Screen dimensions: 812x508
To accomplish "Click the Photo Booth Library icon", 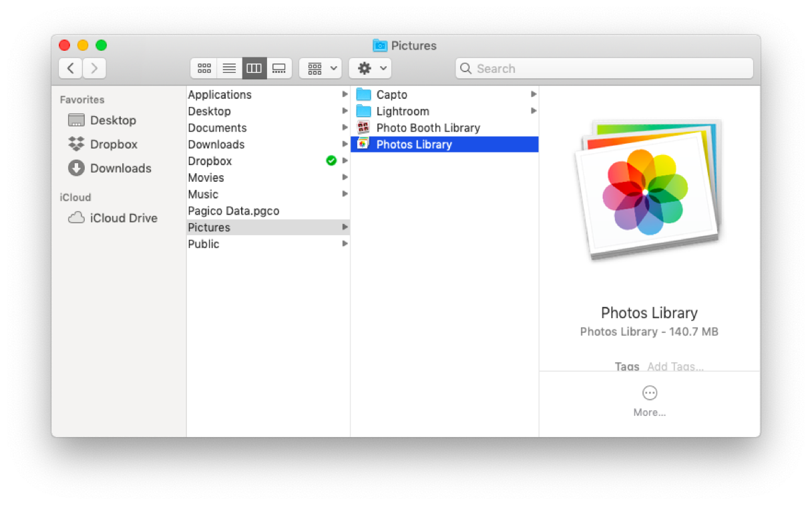I will pyautogui.click(x=363, y=128).
